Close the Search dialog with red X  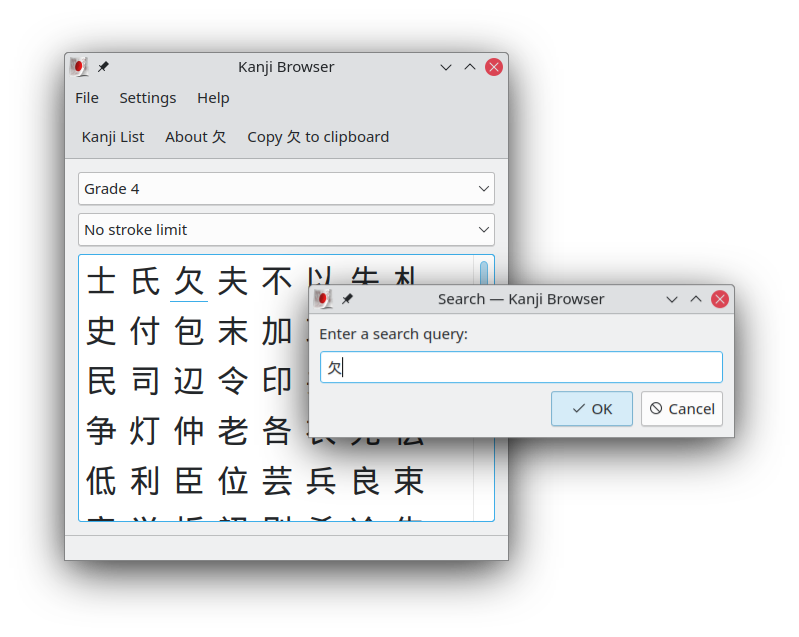tap(719, 299)
